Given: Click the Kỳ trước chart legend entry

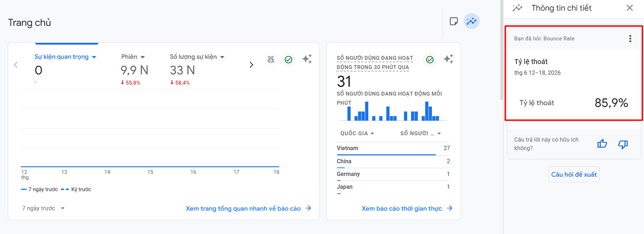Looking at the screenshot, I should pyautogui.click(x=76, y=189).
